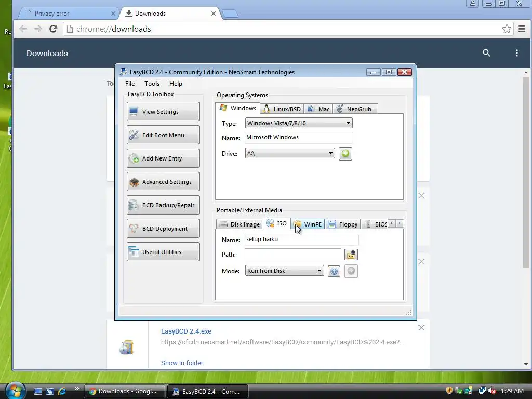Switch to the WinPE tab

[308, 224]
